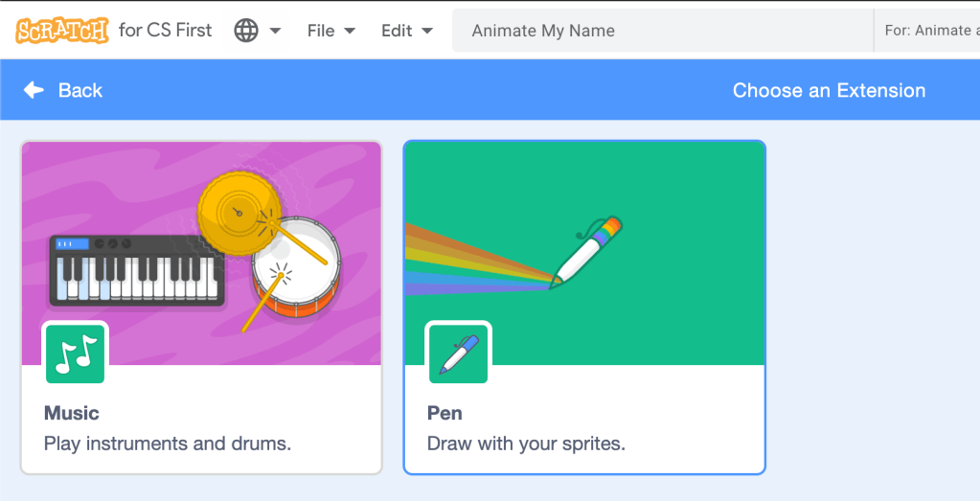This screenshot has height=501, width=980.
Task: Open the Edit menu
Action: (406, 31)
